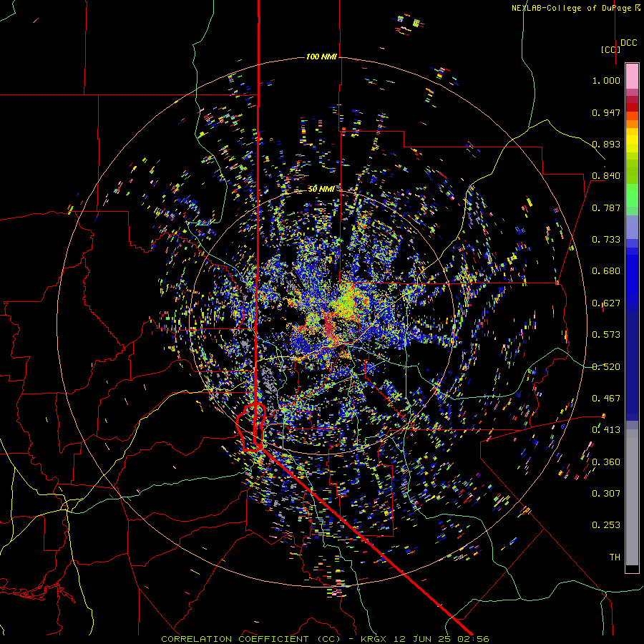Select the 0.893 legend value
This screenshot has height=644, width=644.
pos(606,144)
